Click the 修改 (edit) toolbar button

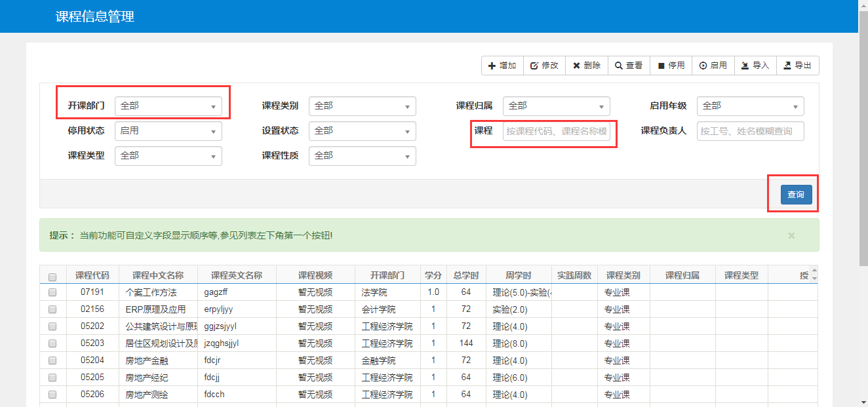[x=544, y=66]
